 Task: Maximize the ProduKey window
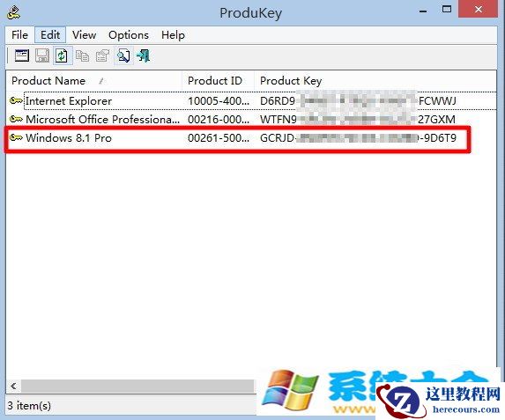click(446, 10)
